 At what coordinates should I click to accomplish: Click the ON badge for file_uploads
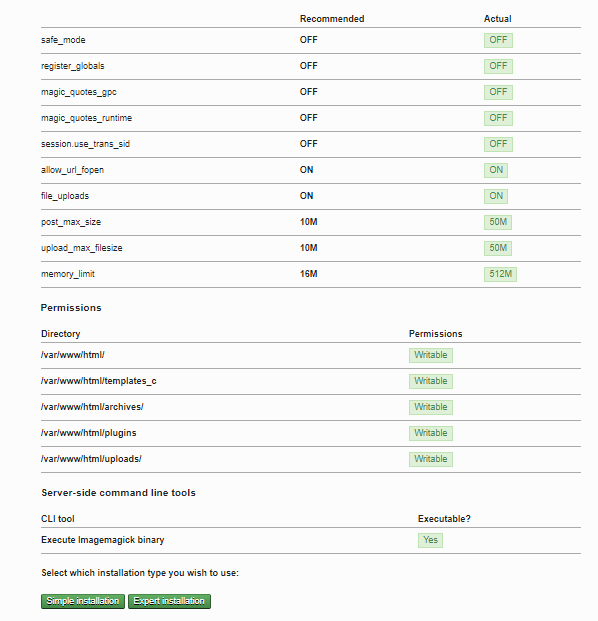496,196
